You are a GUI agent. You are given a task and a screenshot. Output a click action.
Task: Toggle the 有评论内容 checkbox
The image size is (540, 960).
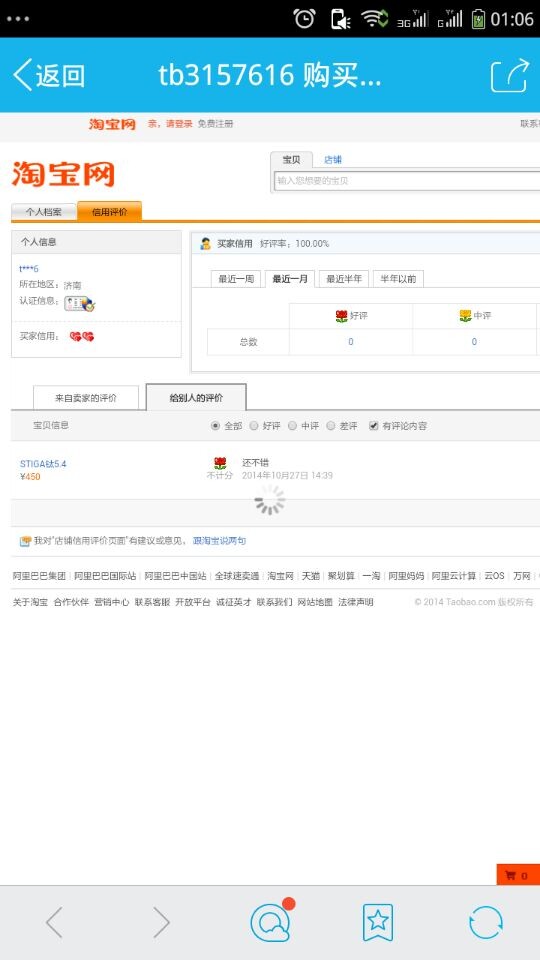pyautogui.click(x=373, y=426)
